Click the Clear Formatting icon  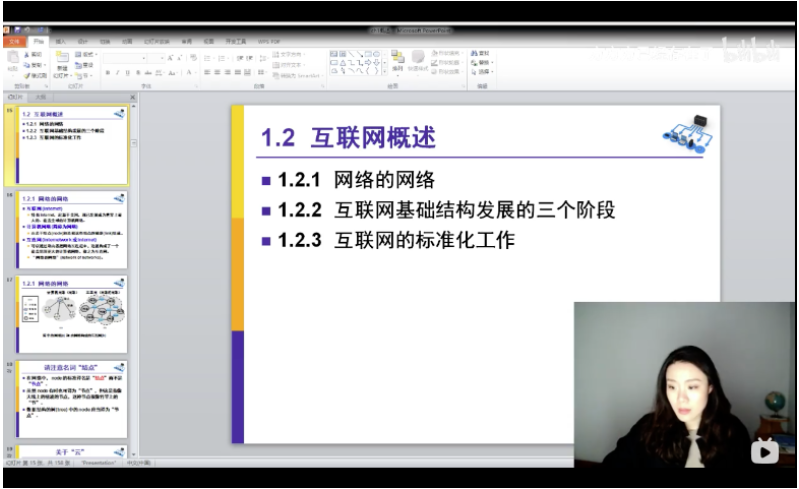pyautogui.click(x=193, y=58)
